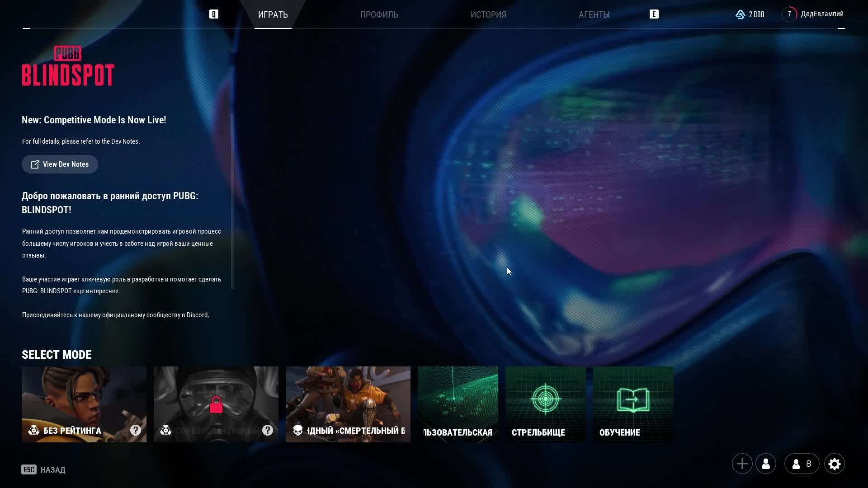
Task: Click the red lock icon
Action: click(x=216, y=405)
